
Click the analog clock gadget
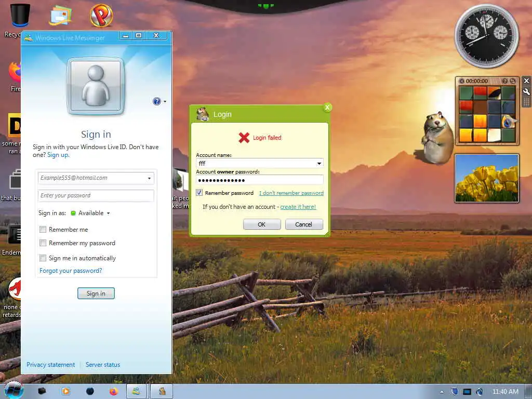486,36
